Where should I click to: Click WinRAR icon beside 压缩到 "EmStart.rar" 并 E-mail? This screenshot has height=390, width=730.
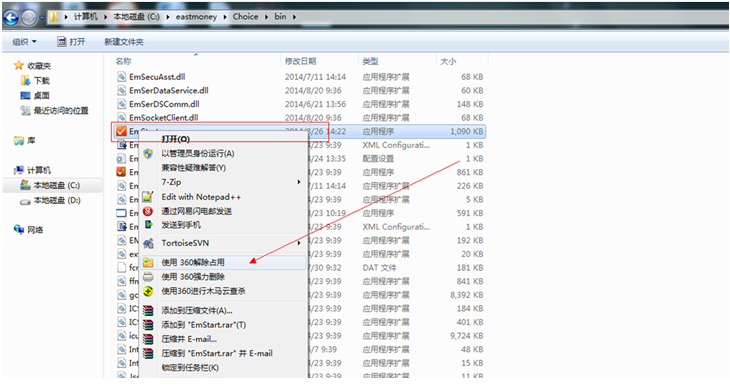(148, 353)
